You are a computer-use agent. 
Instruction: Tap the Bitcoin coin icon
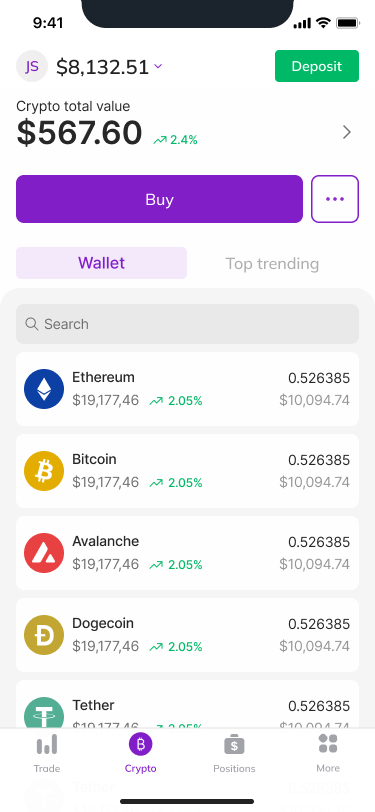(x=44, y=471)
